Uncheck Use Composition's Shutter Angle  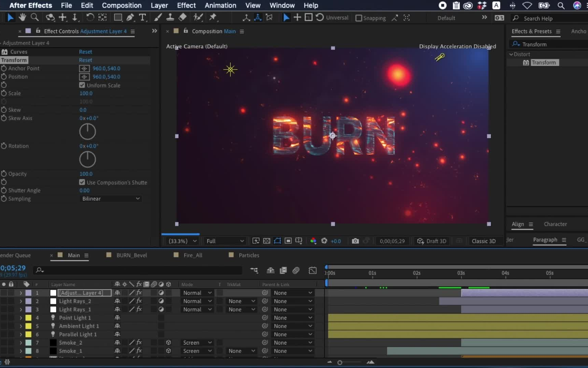82,182
